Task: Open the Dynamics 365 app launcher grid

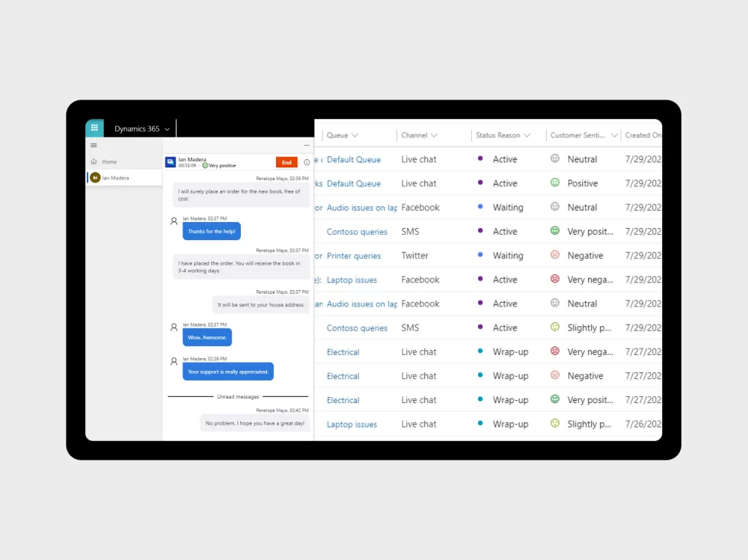Action: pyautogui.click(x=94, y=128)
